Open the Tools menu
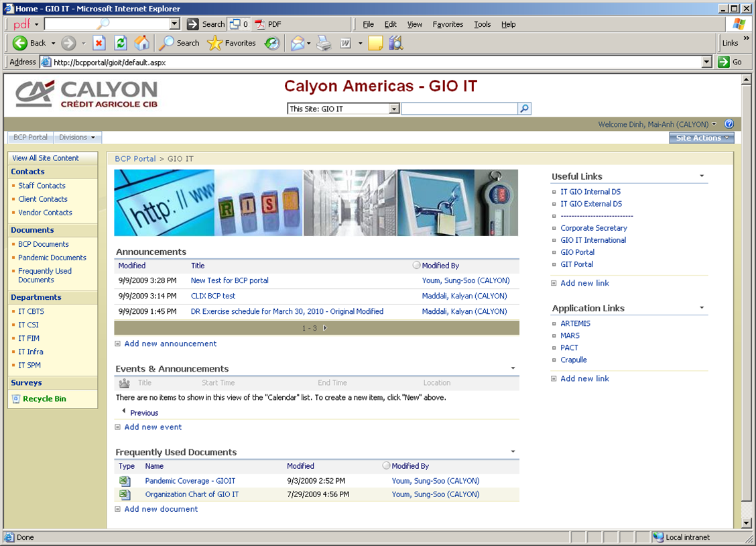 pyautogui.click(x=482, y=24)
